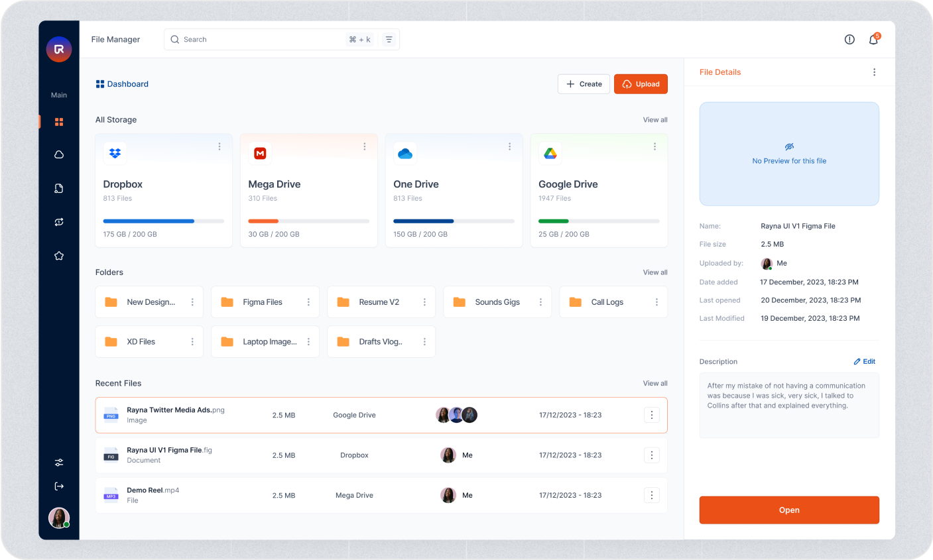This screenshot has width=933, height=560.
Task: Click the info alert icon in header
Action: click(x=849, y=40)
